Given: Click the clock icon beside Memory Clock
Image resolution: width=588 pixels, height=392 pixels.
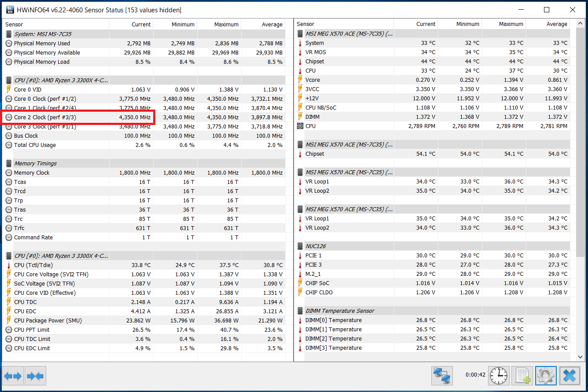Looking at the screenshot, I should [9, 173].
